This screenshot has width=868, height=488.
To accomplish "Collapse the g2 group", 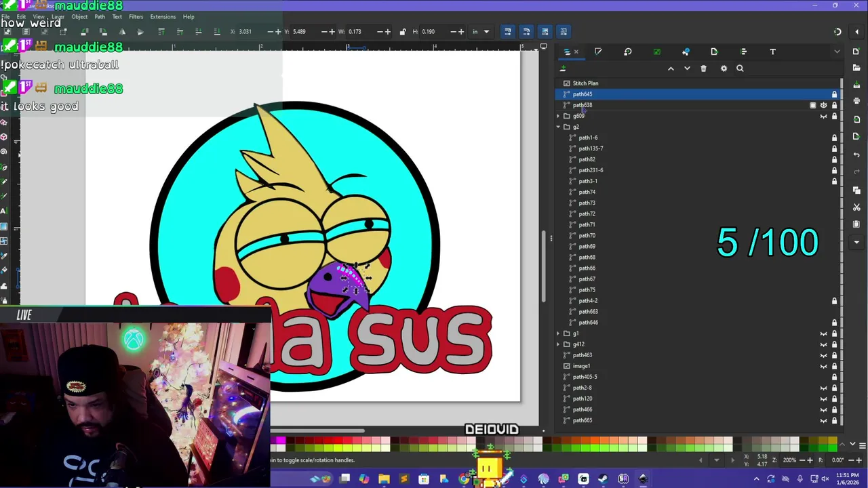I will (559, 127).
